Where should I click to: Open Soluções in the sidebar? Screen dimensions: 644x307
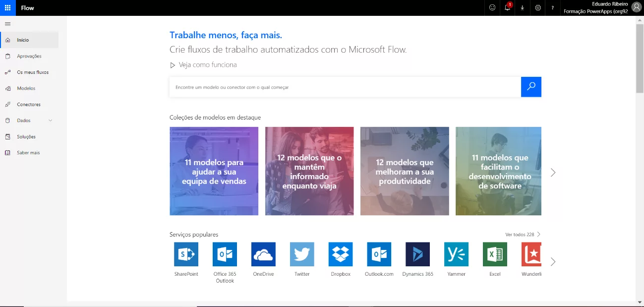pos(29,137)
